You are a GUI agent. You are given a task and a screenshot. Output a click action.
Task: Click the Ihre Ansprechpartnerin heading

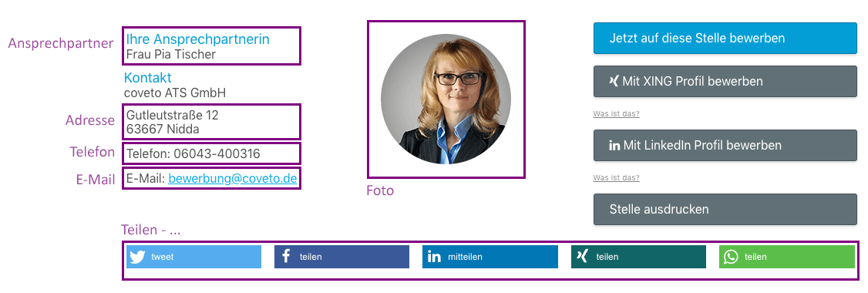point(197,39)
